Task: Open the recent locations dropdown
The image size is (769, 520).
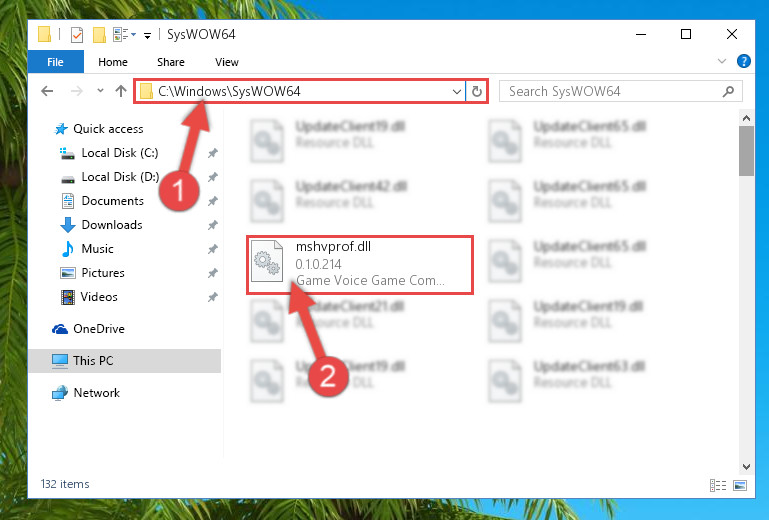Action: (x=101, y=91)
